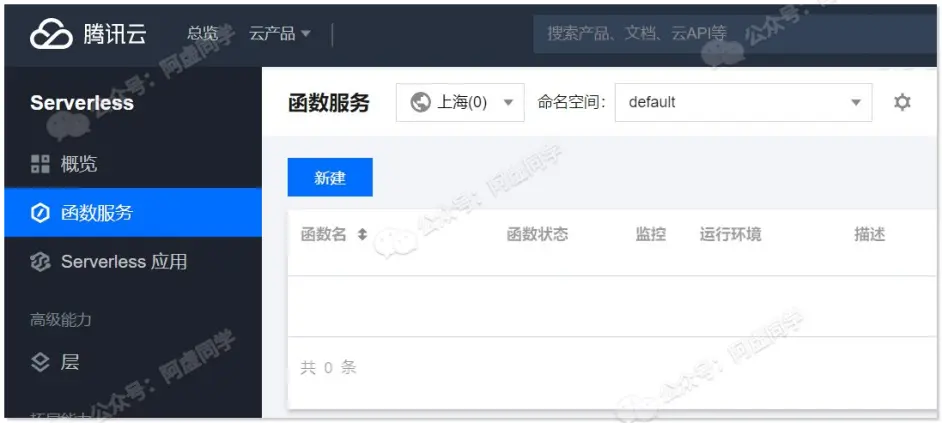This screenshot has width=942, height=423.
Task: Open the 概览 overview grid icon
Action: (x=40, y=164)
